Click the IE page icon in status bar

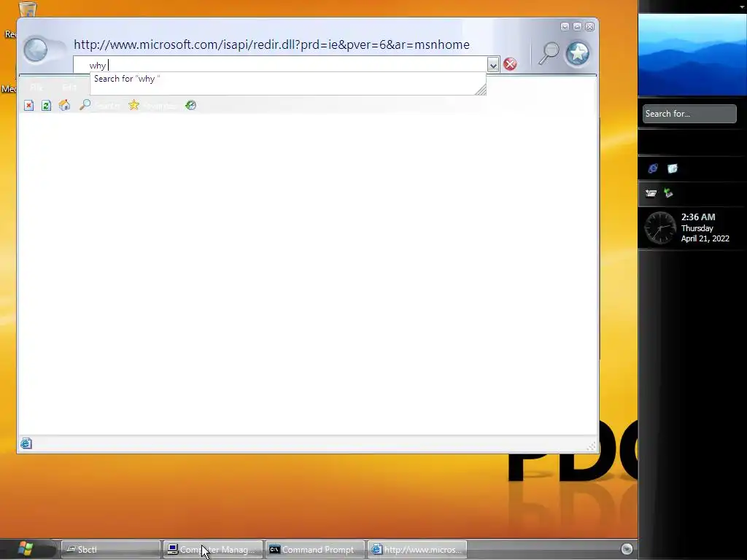(26, 444)
